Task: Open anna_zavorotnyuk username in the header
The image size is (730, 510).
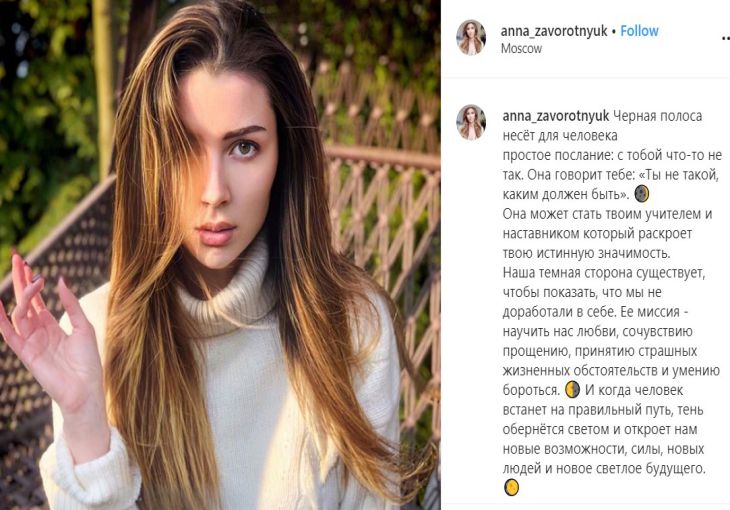Action: tap(554, 31)
